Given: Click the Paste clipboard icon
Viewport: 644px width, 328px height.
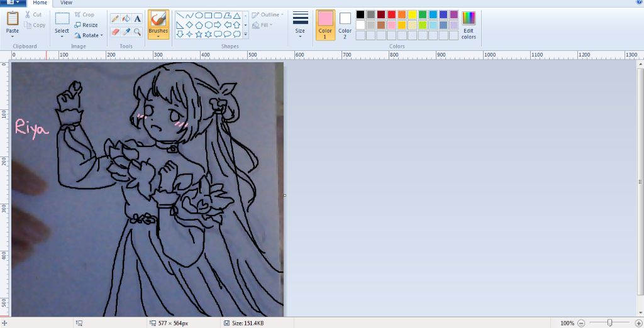Looking at the screenshot, I should (x=13, y=18).
